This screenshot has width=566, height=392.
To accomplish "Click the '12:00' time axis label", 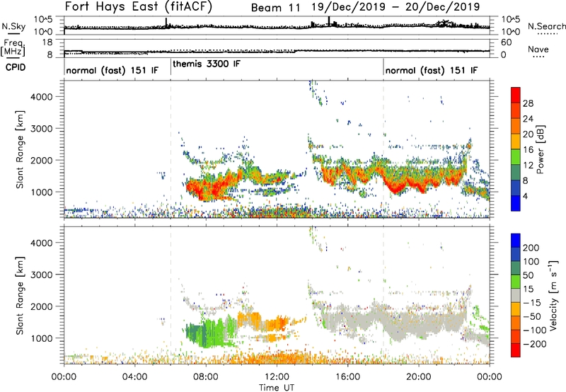I will pyautogui.click(x=277, y=377).
